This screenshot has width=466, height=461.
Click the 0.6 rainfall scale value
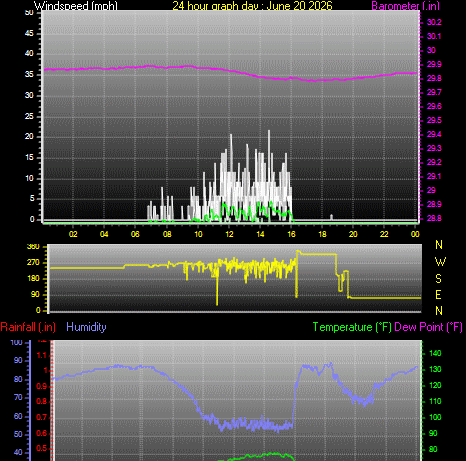[x=42, y=433]
